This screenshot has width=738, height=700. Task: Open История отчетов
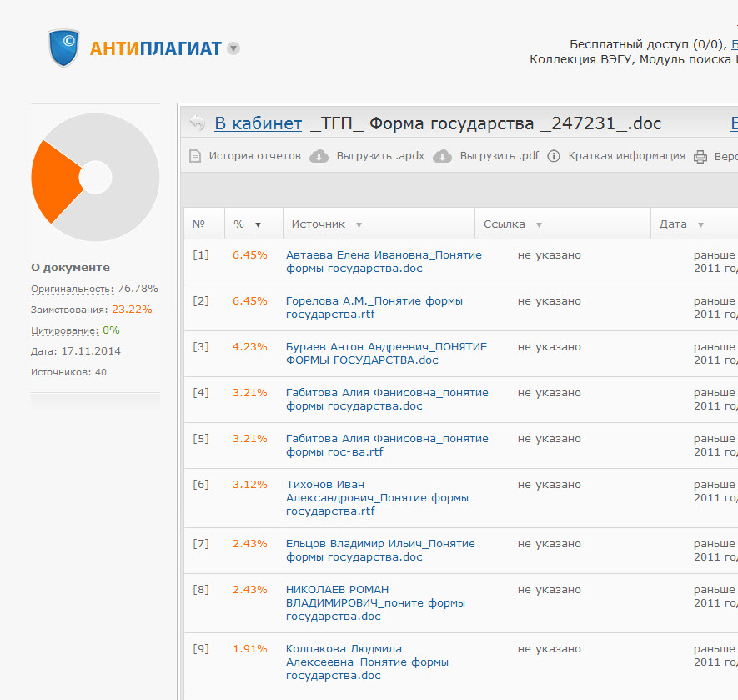click(x=254, y=156)
